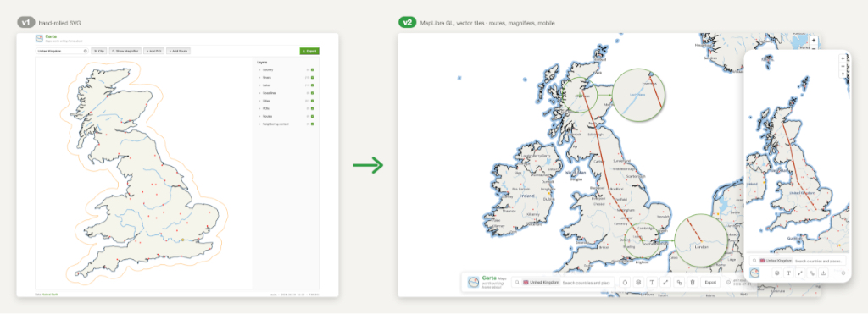
Task: Click the trash delete icon in v2 toolbar
Action: 693,283
